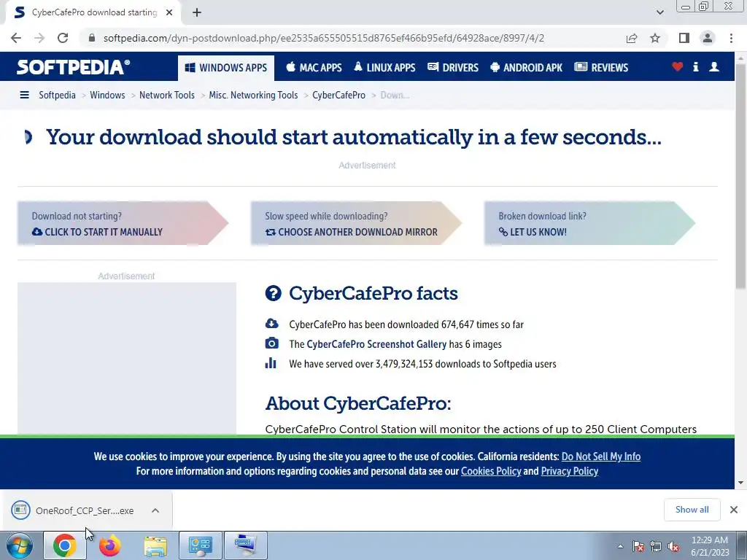Click the Softpedia breadcrumb link

pyautogui.click(x=57, y=96)
